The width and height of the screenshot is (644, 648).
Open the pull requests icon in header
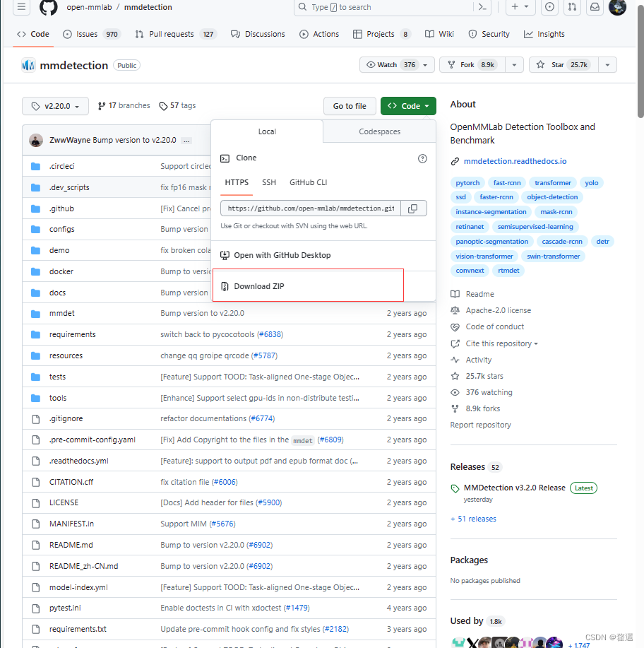click(572, 7)
